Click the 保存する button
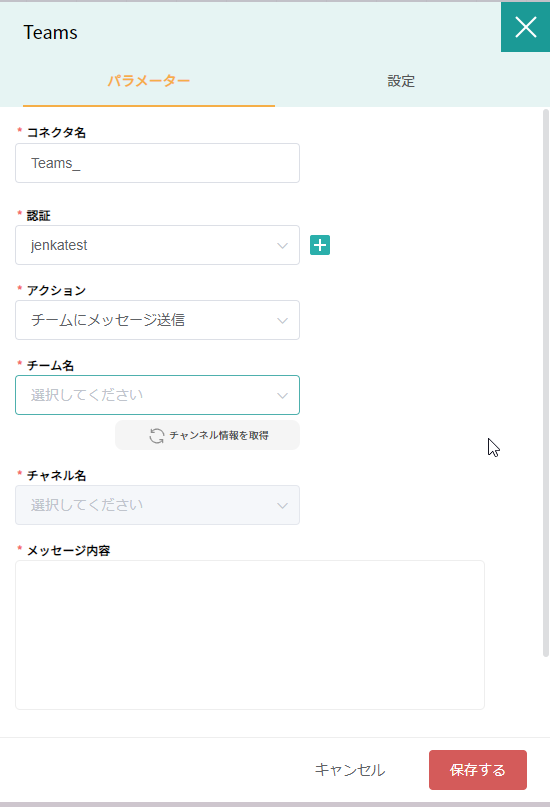Image resolution: width=550 pixels, height=807 pixels. click(478, 770)
